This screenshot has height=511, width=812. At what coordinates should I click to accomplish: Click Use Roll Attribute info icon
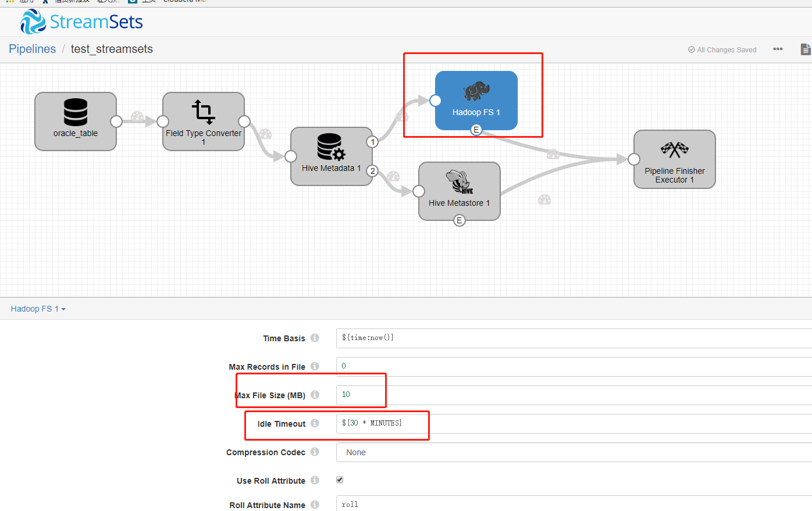[315, 480]
